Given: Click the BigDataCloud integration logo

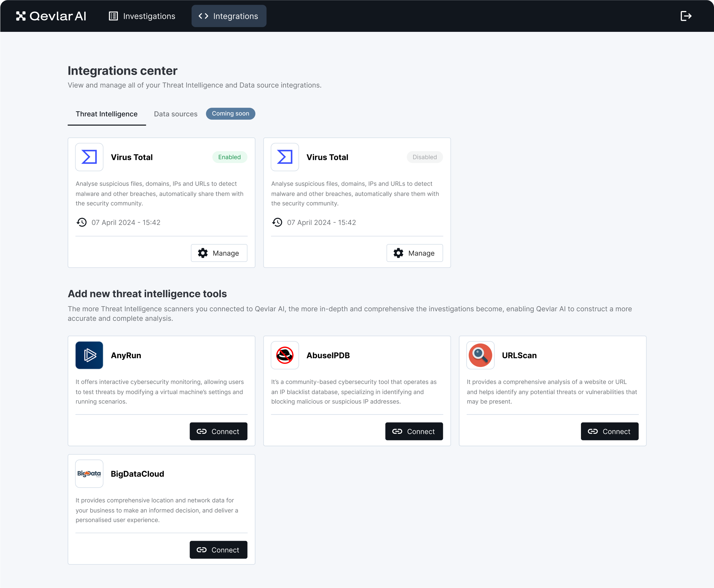Looking at the screenshot, I should click(89, 473).
